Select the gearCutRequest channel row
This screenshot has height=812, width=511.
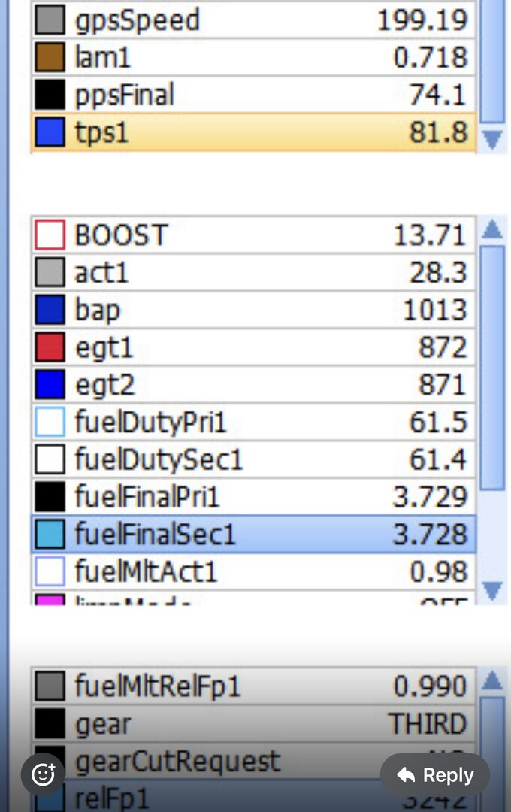click(x=254, y=760)
